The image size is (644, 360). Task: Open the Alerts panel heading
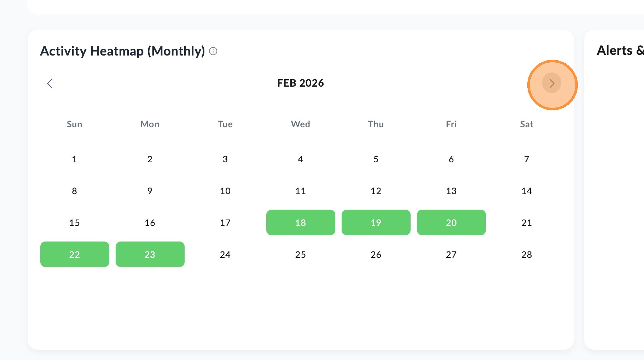point(620,51)
